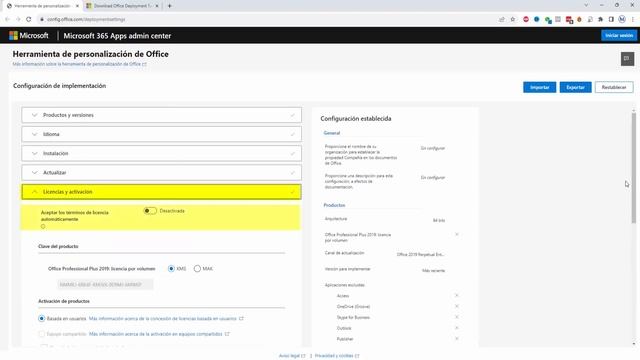Click the product key input field
640x360 pixels.
pos(105,284)
